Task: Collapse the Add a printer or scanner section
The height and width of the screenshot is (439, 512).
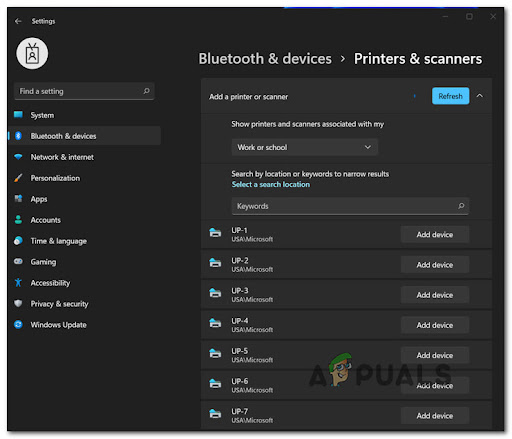Action: click(480, 96)
